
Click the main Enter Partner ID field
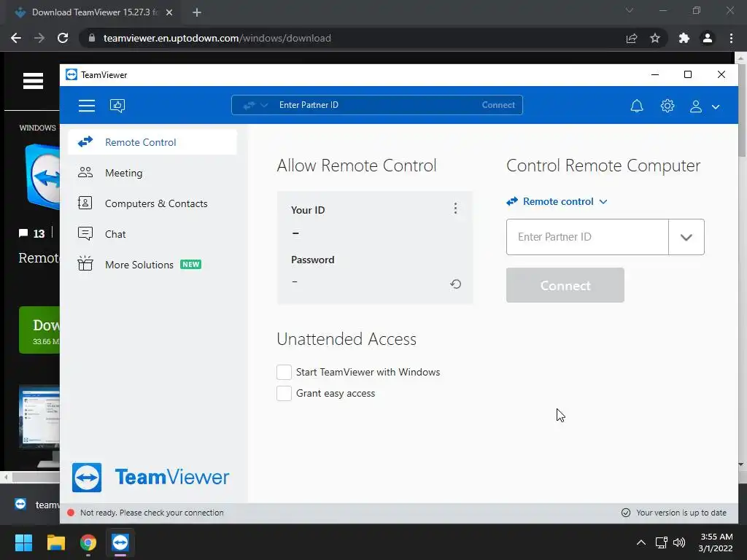587,237
